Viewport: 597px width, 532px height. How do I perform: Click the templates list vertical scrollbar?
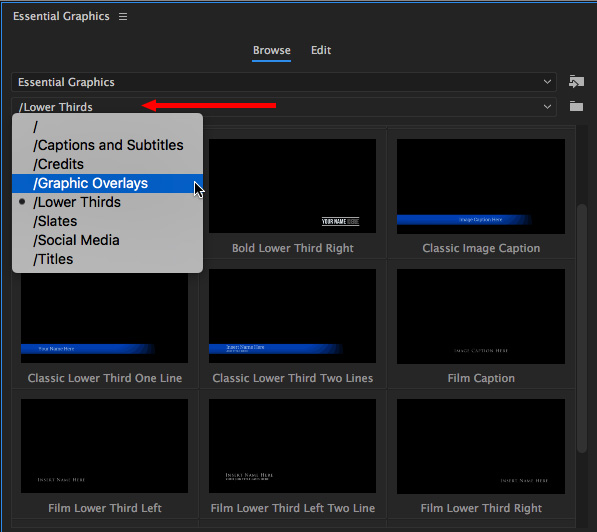point(581,328)
